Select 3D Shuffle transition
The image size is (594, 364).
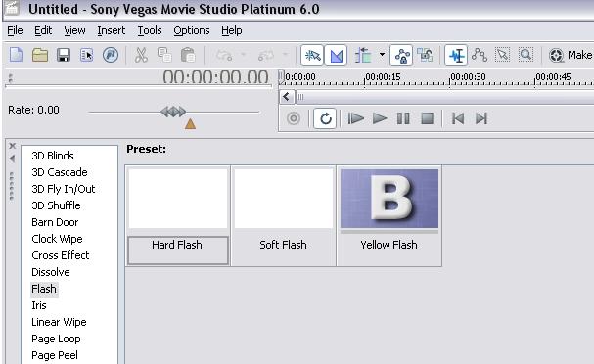56,205
